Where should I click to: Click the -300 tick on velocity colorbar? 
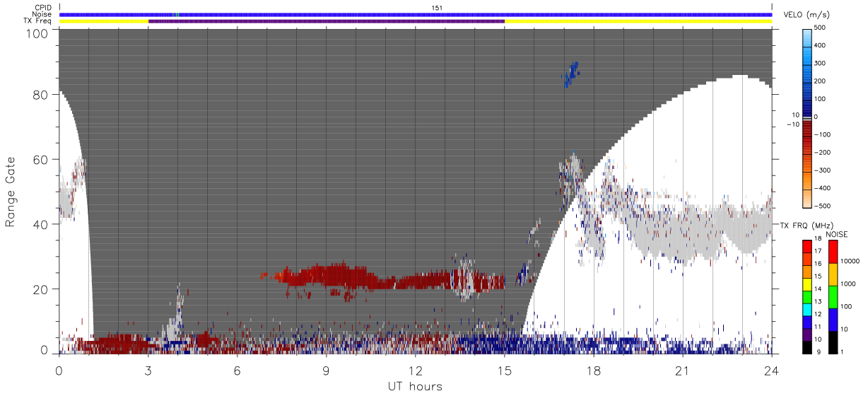(x=823, y=170)
